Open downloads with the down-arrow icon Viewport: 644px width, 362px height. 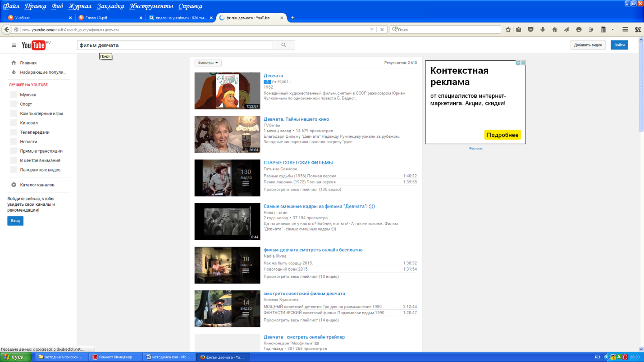[543, 30]
